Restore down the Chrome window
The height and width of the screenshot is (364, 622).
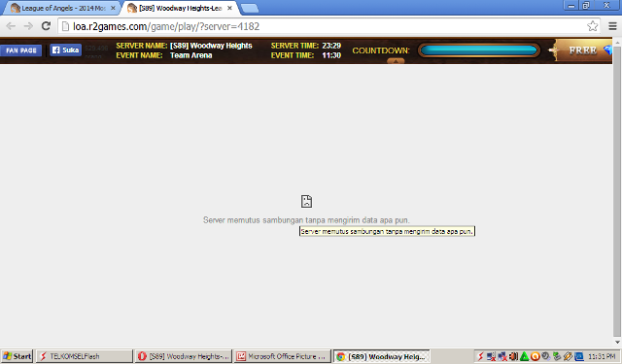tap(586, 5)
